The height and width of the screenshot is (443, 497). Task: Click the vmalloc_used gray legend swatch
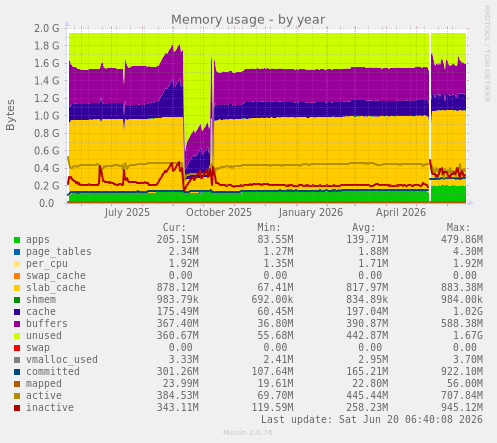pos(17,360)
